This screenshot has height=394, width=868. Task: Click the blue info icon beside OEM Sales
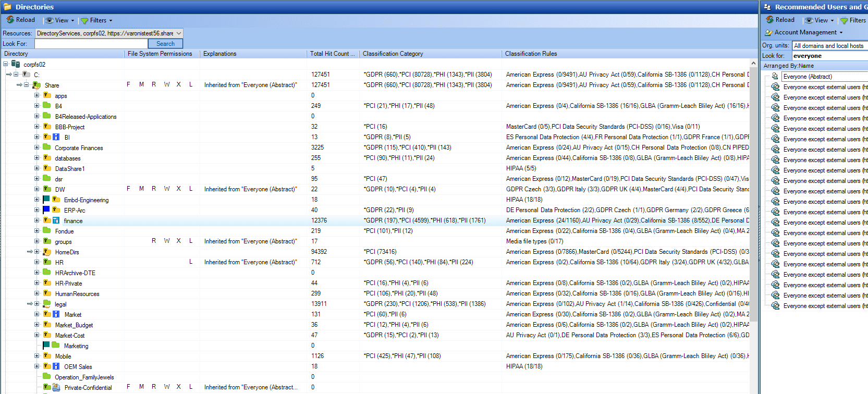[x=56, y=366]
